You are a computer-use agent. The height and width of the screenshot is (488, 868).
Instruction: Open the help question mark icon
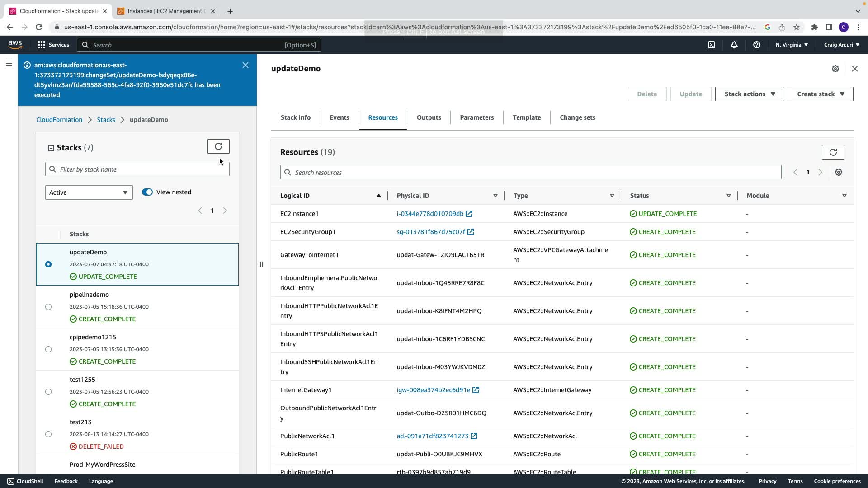pos(756,45)
